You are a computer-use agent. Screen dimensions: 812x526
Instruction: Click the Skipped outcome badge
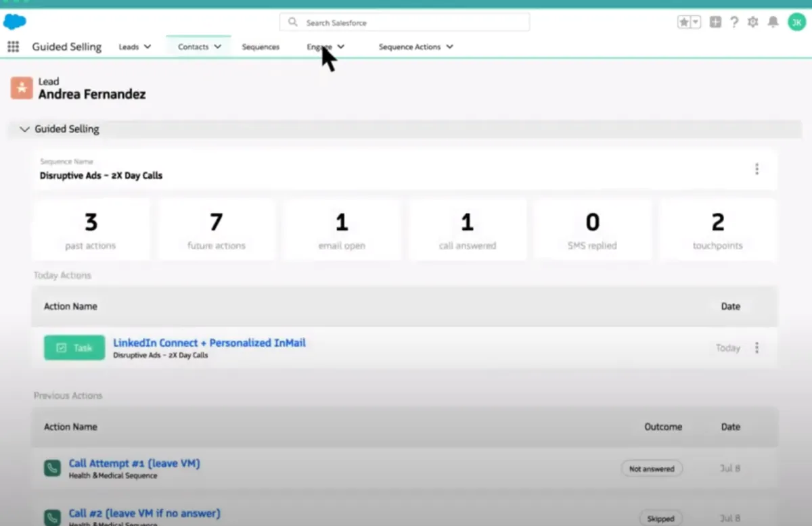point(660,519)
